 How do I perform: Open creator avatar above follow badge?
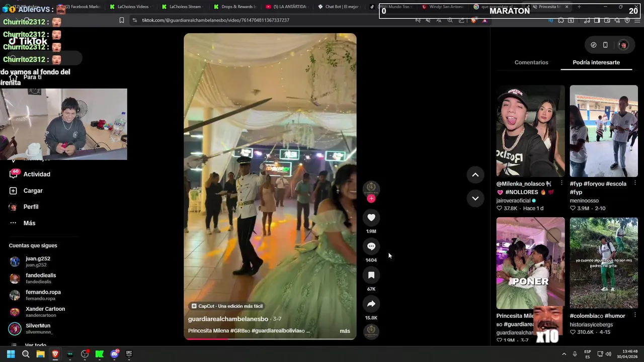371,188
